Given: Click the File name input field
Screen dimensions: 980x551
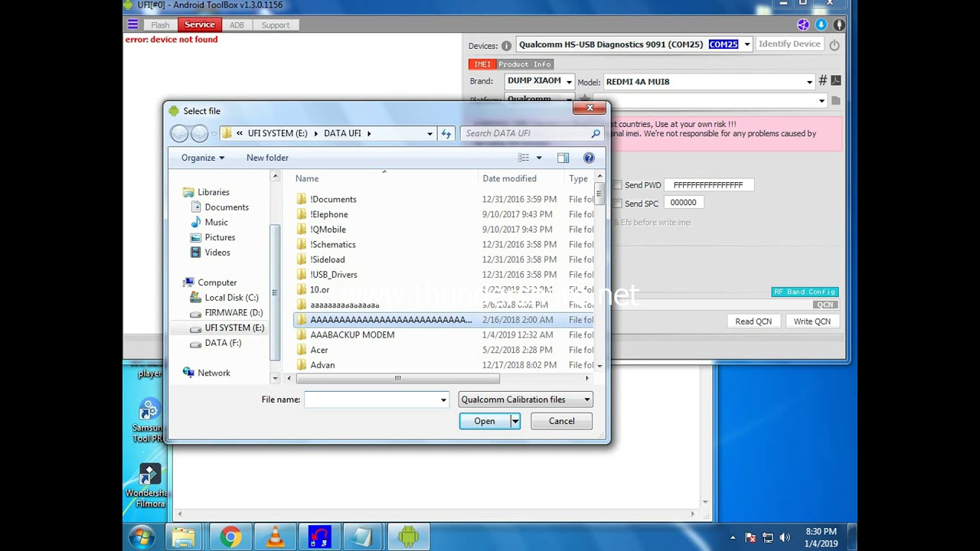Looking at the screenshot, I should coord(371,399).
